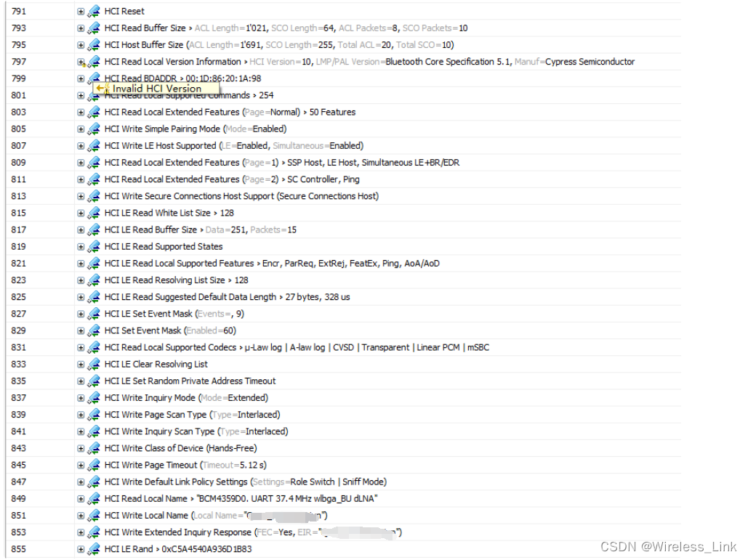Expand the HCI Write Class of Device frame
748x560 pixels.
point(80,448)
